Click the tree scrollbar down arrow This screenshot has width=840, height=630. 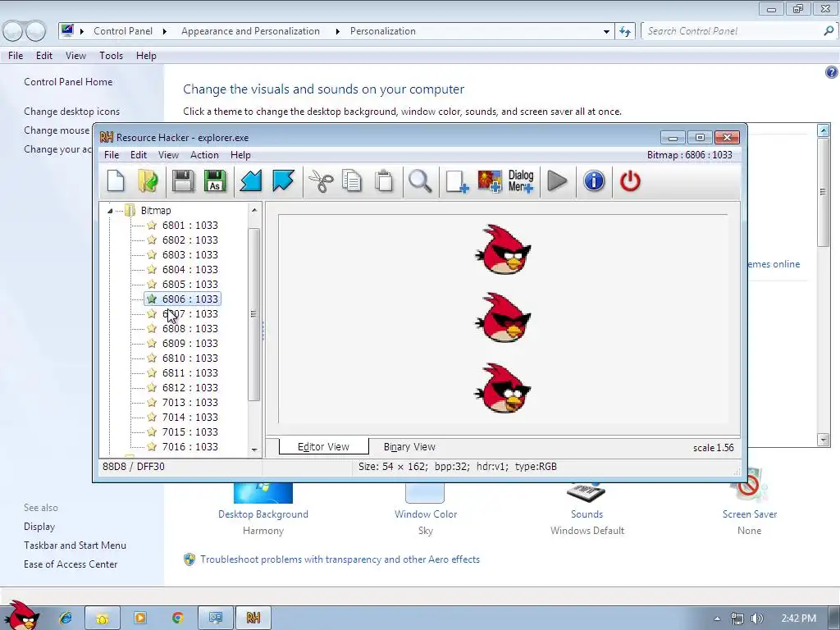[254, 450]
